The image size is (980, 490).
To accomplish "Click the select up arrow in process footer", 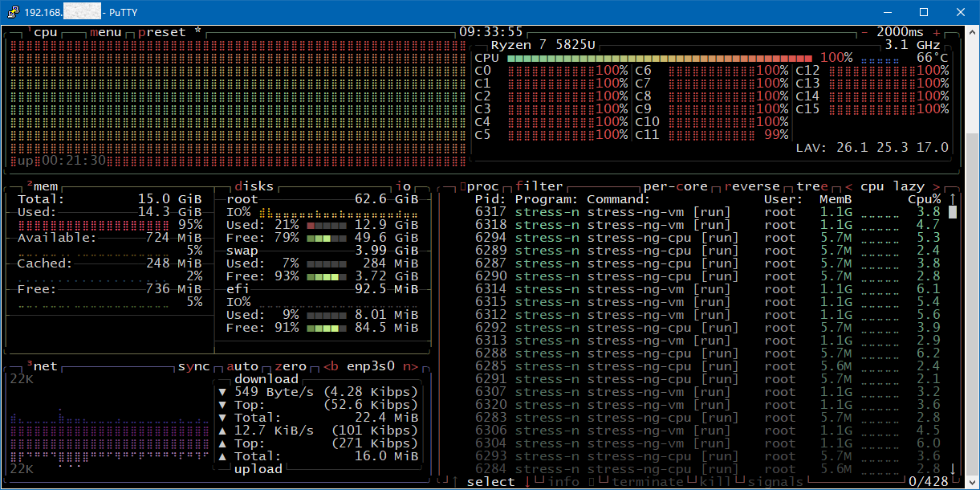I will pyautogui.click(x=455, y=481).
